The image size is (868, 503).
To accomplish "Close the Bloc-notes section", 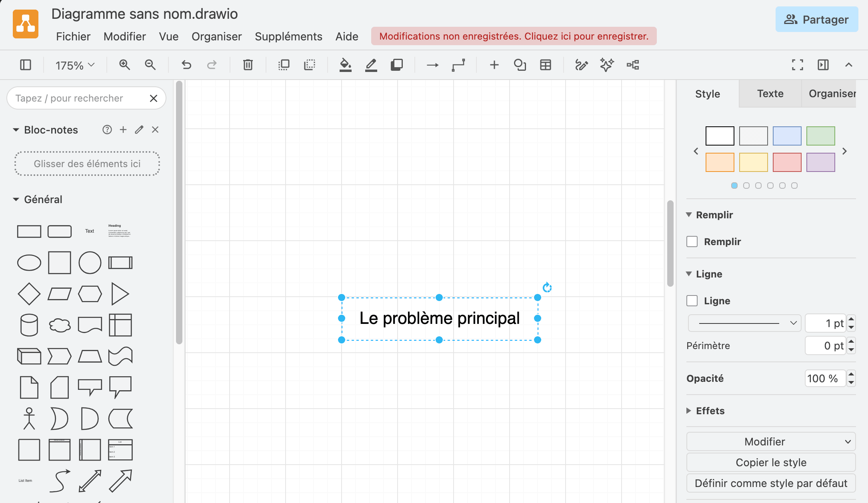I will (155, 130).
